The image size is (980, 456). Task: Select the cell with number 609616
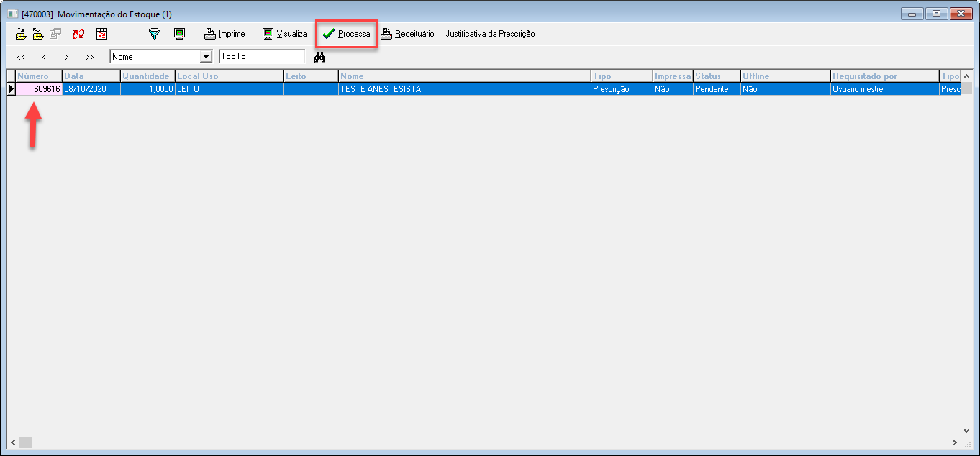click(39, 89)
